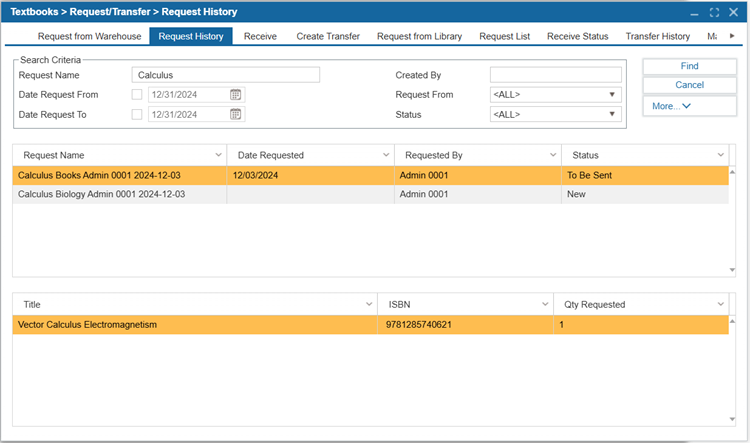Screen dimensions: 750x443
Task: Select the Request History tab
Action: click(191, 36)
